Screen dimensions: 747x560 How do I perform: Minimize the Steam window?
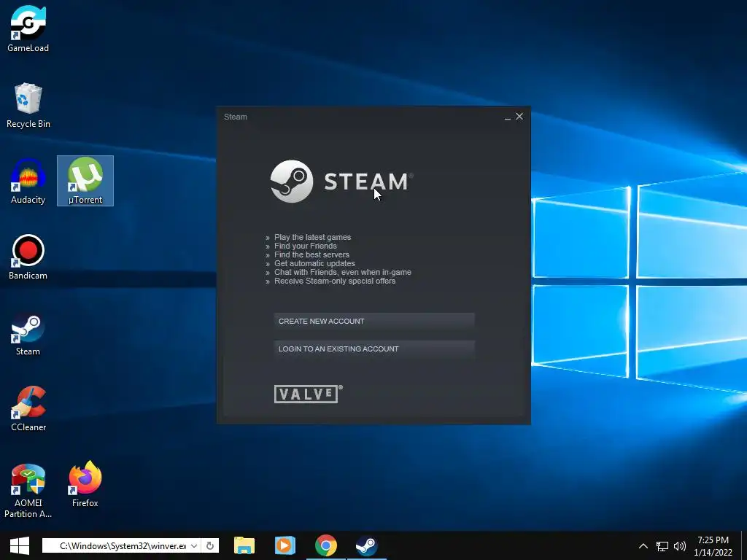(x=508, y=117)
